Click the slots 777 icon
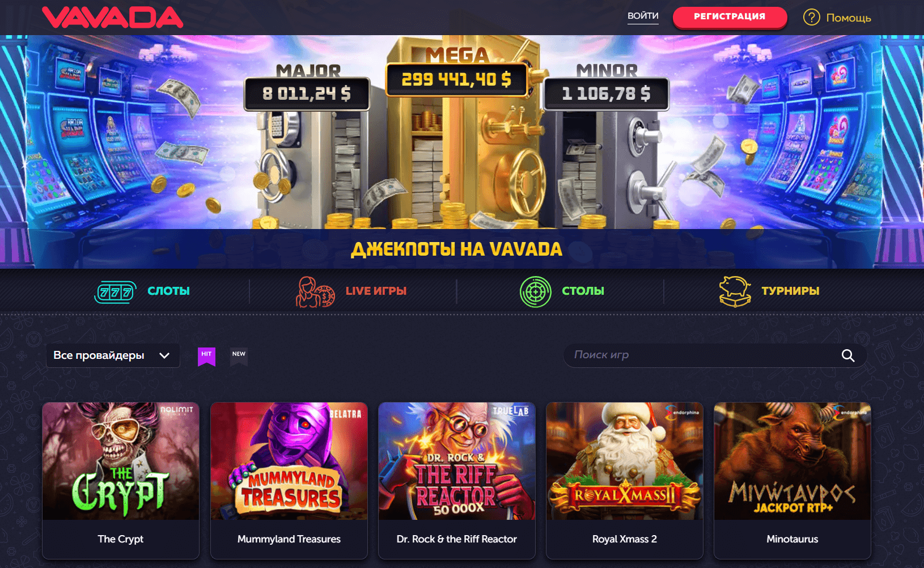This screenshot has height=568, width=924. pyautogui.click(x=115, y=292)
